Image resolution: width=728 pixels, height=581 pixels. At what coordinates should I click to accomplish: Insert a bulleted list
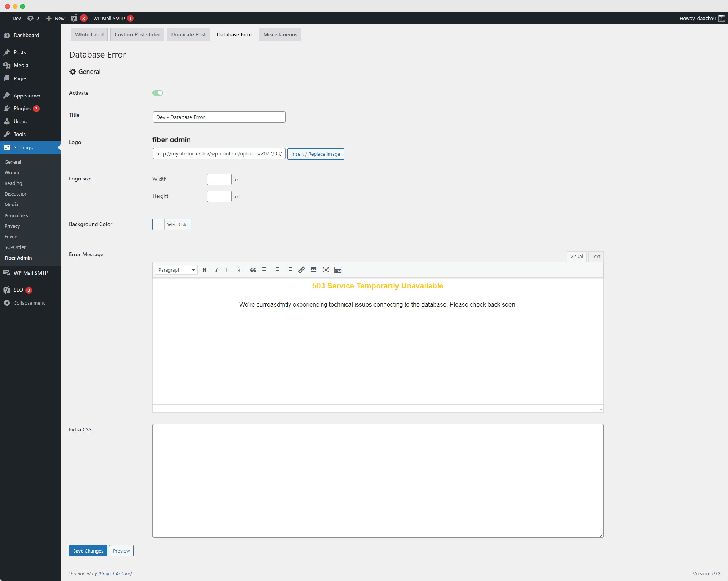[229, 270]
